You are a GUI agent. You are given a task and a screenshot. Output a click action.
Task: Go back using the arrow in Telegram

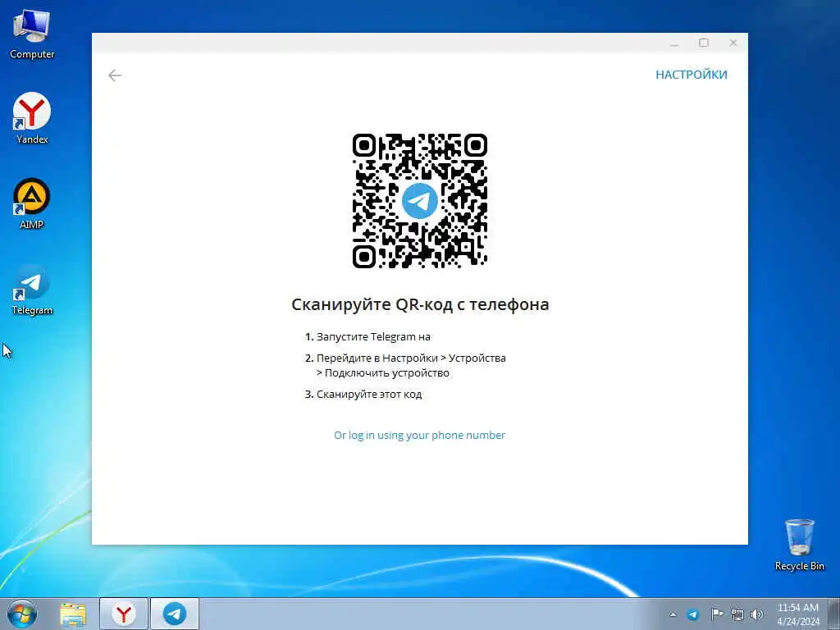coord(115,75)
